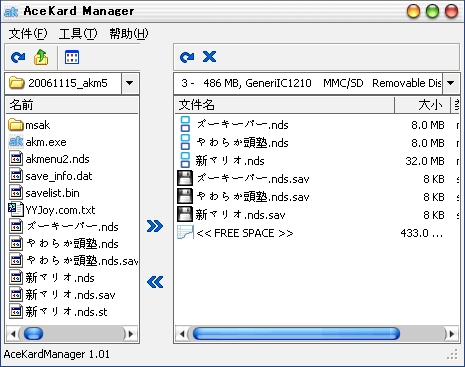Click left panel scroll right arrow
Image resolution: width=465 pixels, height=367 pixels.
131,333
